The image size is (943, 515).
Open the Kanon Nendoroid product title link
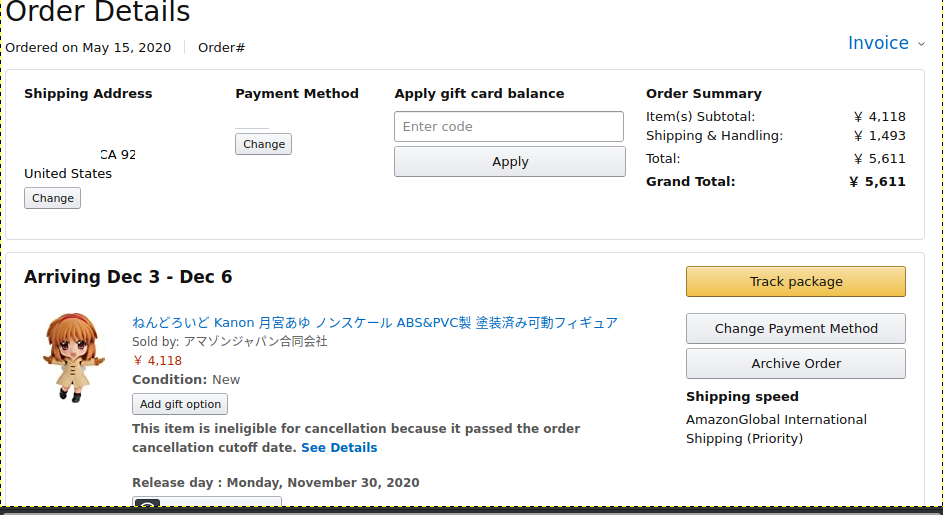(x=375, y=322)
